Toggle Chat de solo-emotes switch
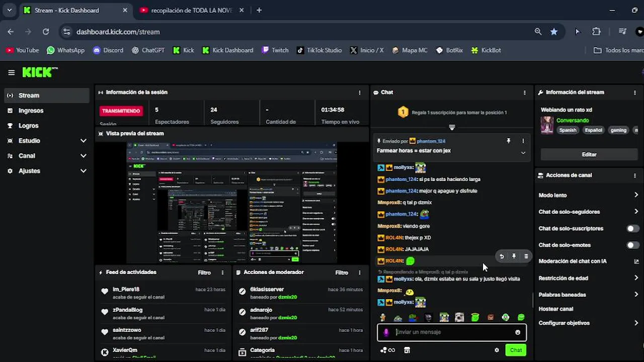 632,245
